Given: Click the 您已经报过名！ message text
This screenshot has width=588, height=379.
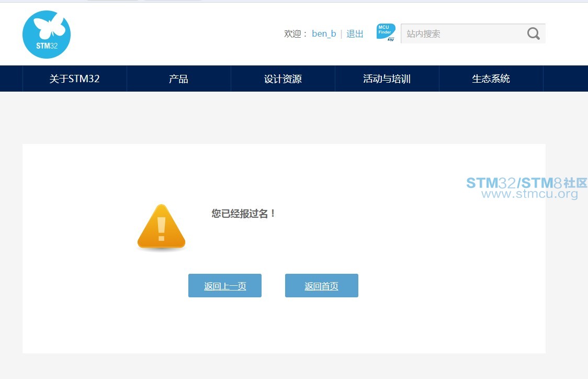Looking at the screenshot, I should click(x=243, y=214).
